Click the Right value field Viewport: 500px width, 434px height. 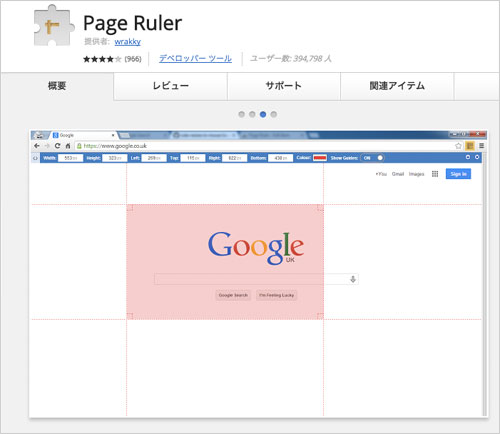click(x=235, y=158)
